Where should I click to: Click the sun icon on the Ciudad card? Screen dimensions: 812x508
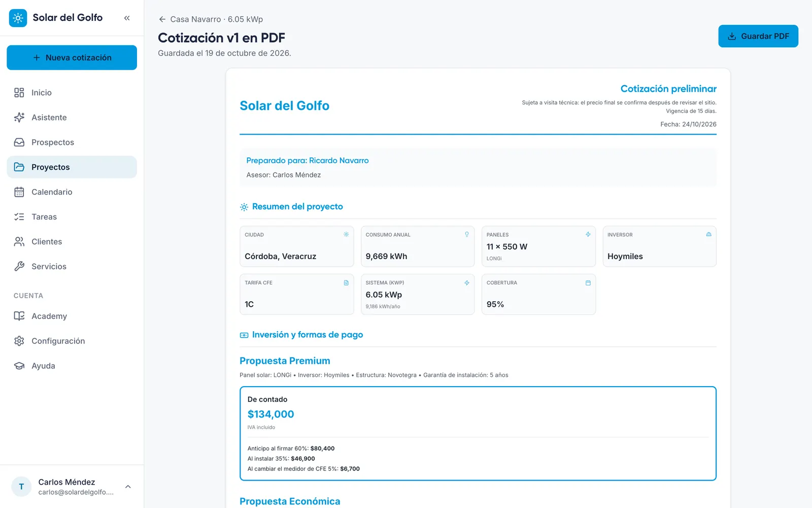[346, 235]
